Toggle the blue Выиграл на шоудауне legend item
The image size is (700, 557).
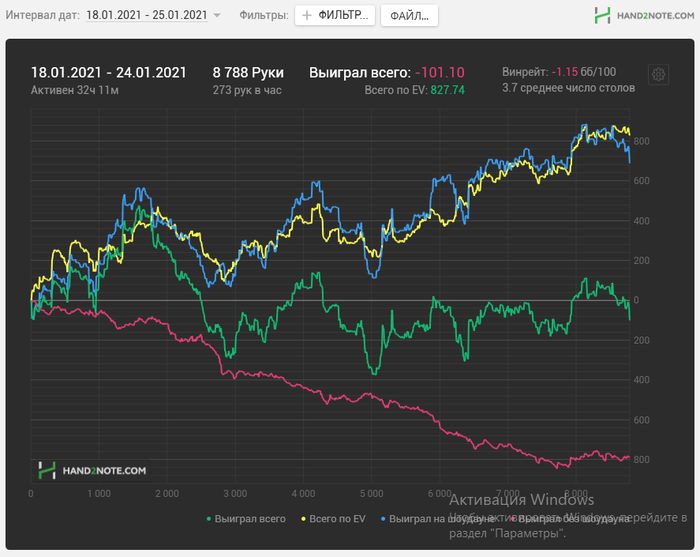tap(438, 519)
